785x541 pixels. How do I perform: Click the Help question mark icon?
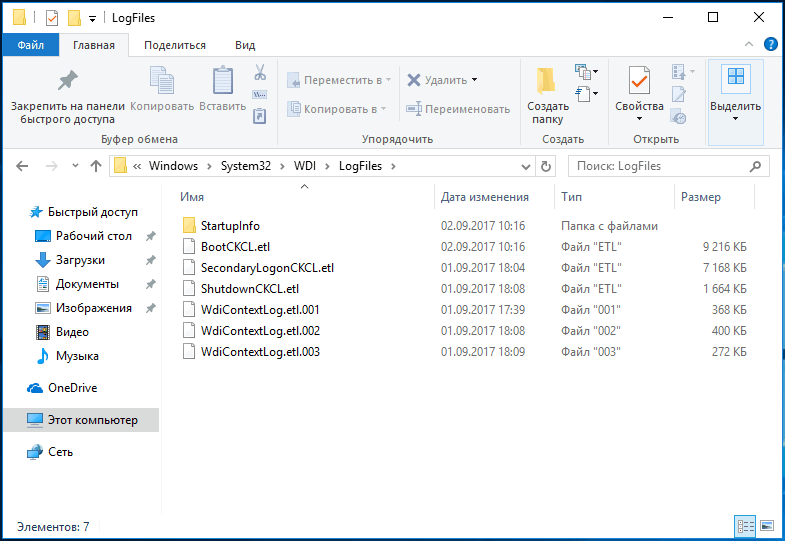point(771,44)
